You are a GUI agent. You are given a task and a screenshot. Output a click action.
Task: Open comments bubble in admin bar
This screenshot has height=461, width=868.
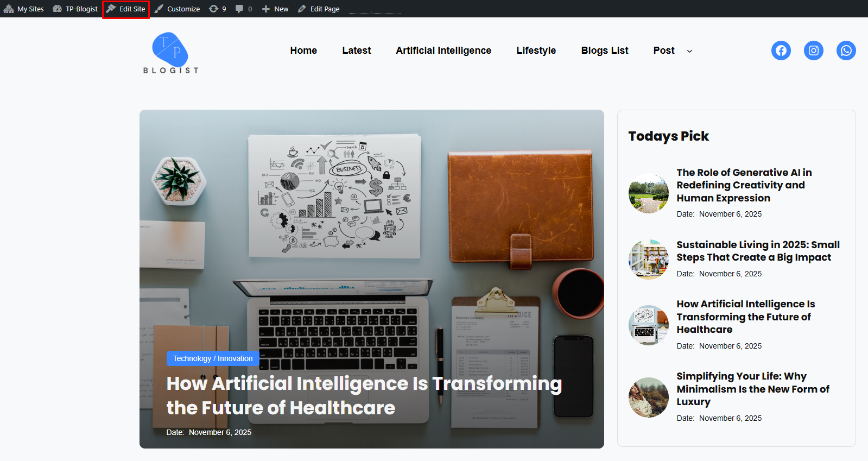point(244,9)
